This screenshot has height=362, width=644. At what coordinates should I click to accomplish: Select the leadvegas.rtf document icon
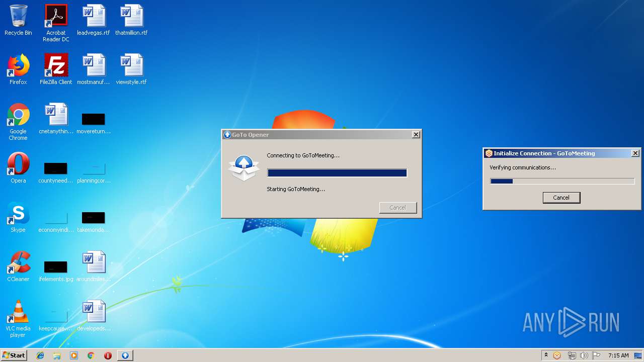click(x=94, y=20)
